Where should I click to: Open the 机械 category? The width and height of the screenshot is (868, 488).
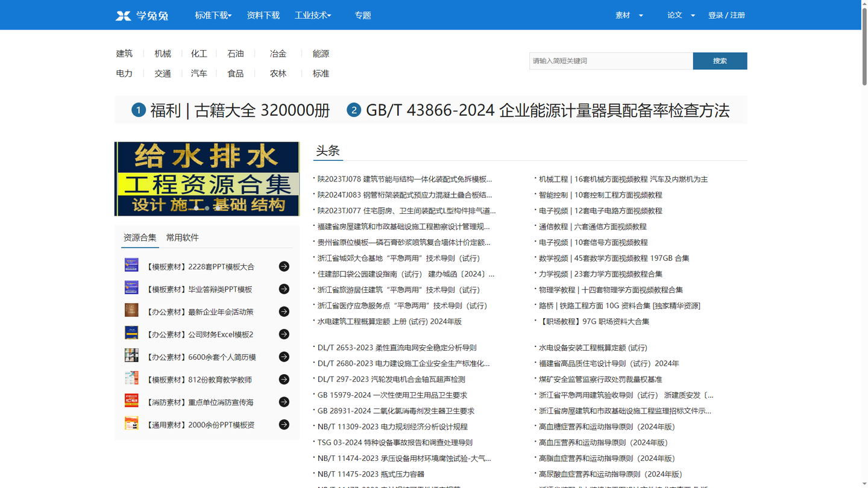point(163,54)
